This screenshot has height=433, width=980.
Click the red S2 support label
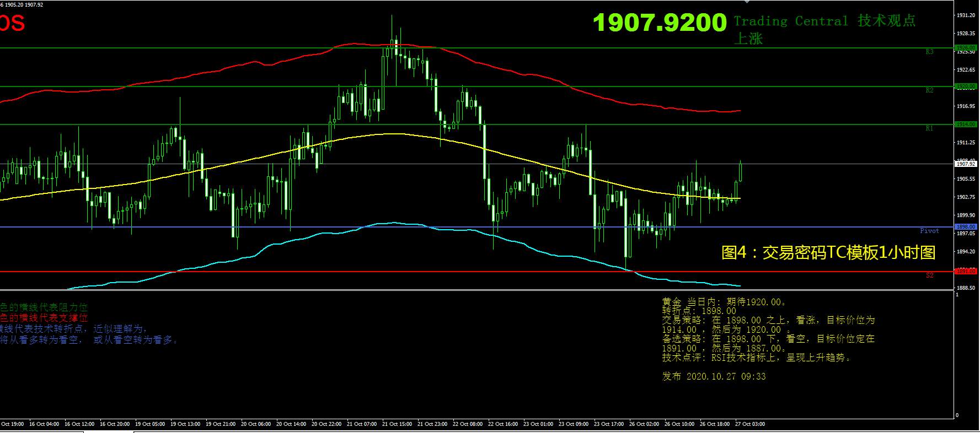[x=929, y=275]
